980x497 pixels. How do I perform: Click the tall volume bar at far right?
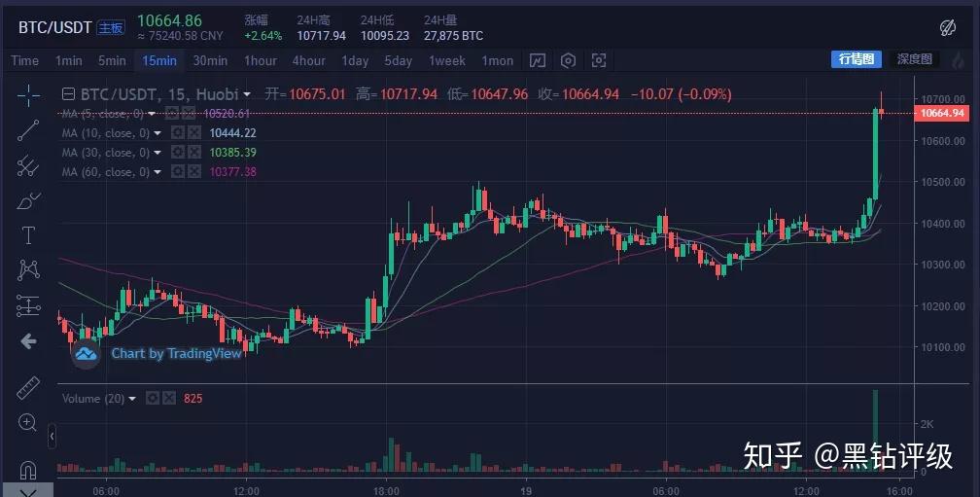coord(875,430)
